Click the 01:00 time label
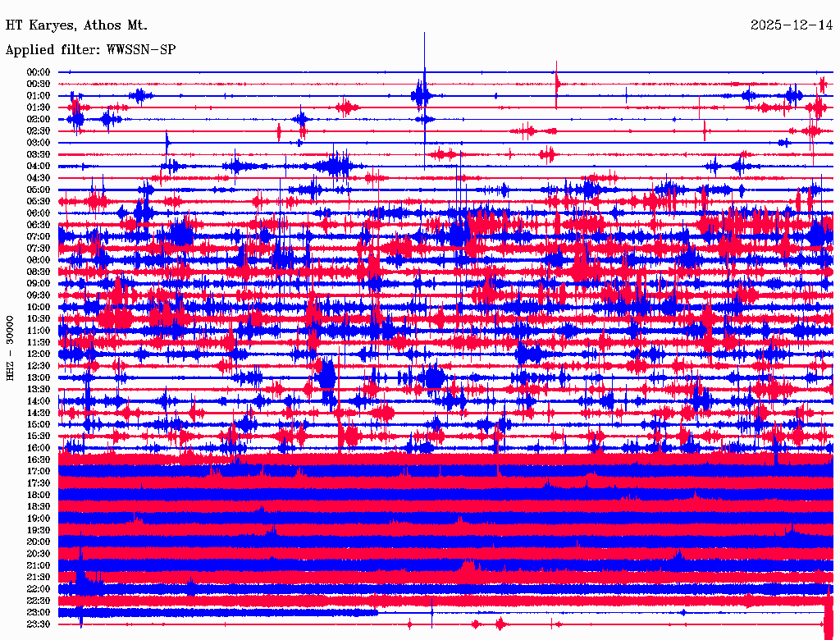840x640 pixels. pyautogui.click(x=39, y=95)
